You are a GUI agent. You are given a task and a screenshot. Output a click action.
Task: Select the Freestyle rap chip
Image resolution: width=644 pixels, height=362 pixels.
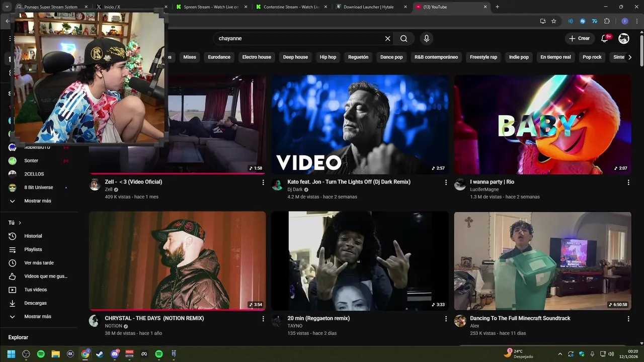click(x=484, y=57)
